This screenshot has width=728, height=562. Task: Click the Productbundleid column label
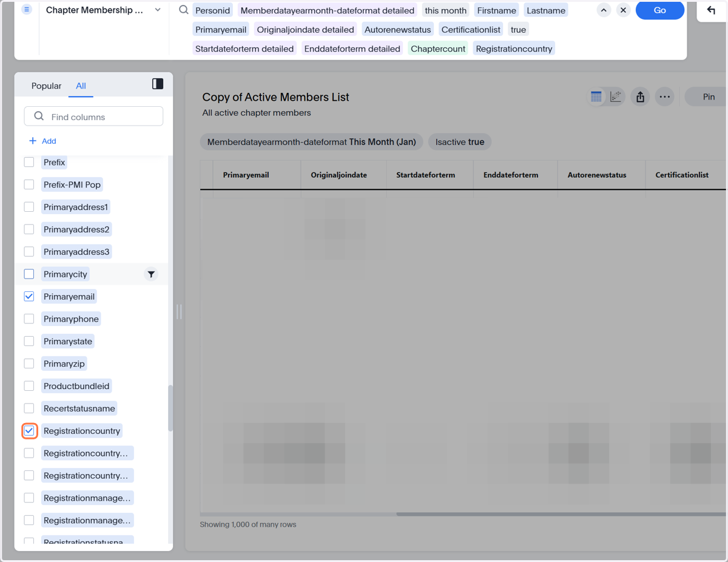(x=76, y=386)
